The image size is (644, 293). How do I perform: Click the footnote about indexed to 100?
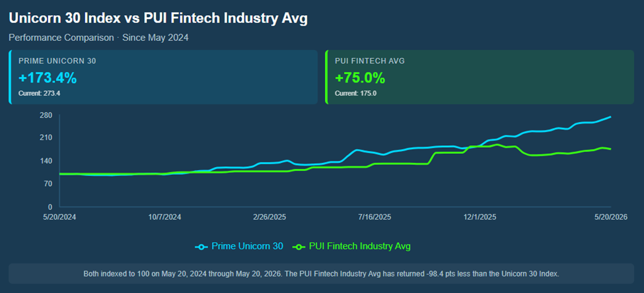point(321,273)
